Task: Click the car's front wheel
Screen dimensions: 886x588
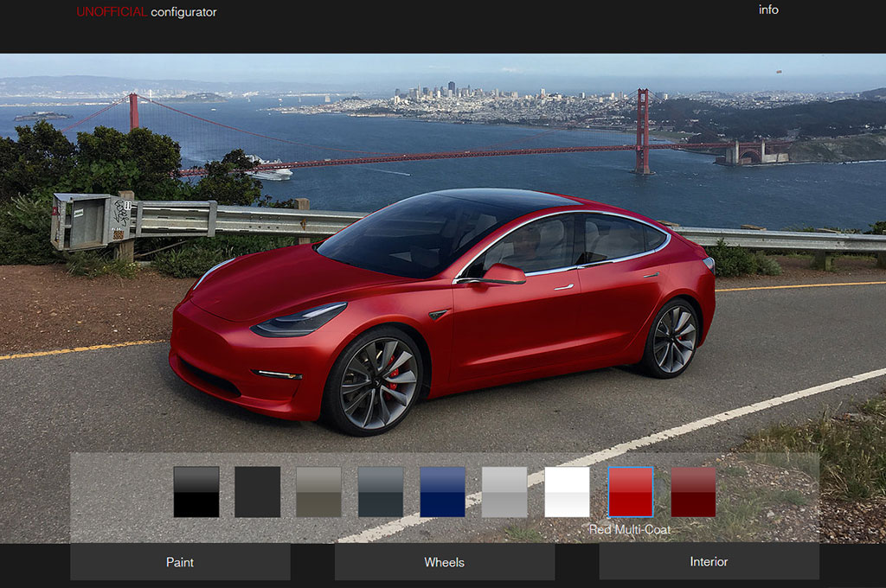Action: [374, 382]
